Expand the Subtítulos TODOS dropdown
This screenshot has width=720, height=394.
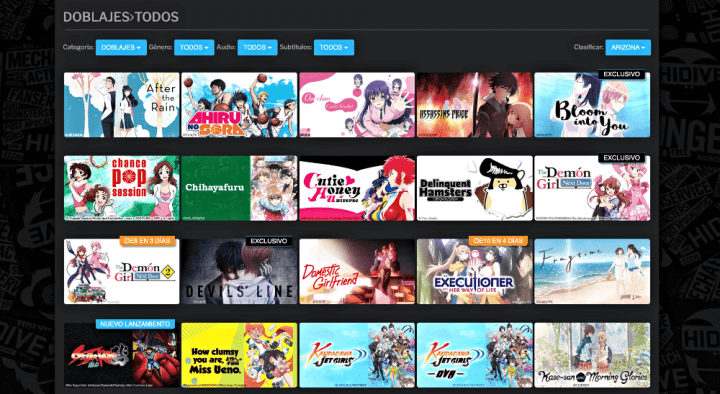(x=334, y=47)
